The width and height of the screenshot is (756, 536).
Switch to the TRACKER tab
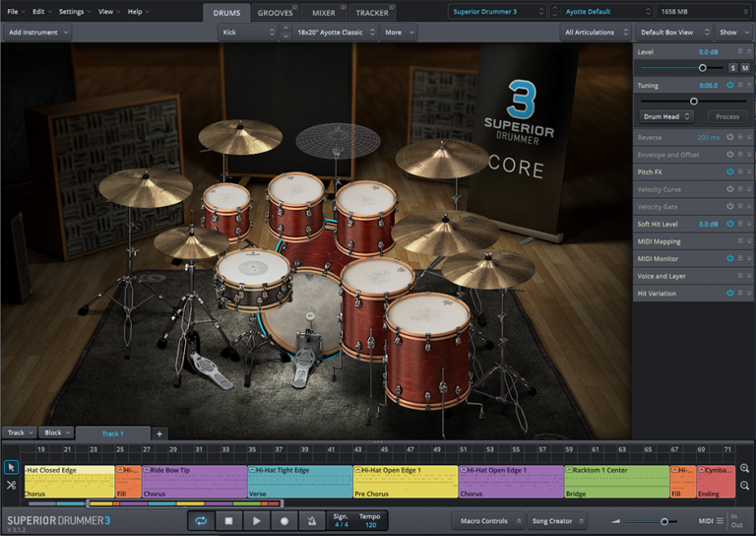[x=372, y=13]
